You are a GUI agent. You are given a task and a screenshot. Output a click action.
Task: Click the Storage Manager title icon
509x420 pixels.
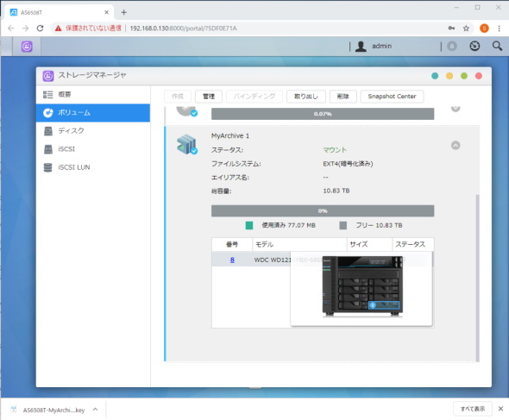48,76
